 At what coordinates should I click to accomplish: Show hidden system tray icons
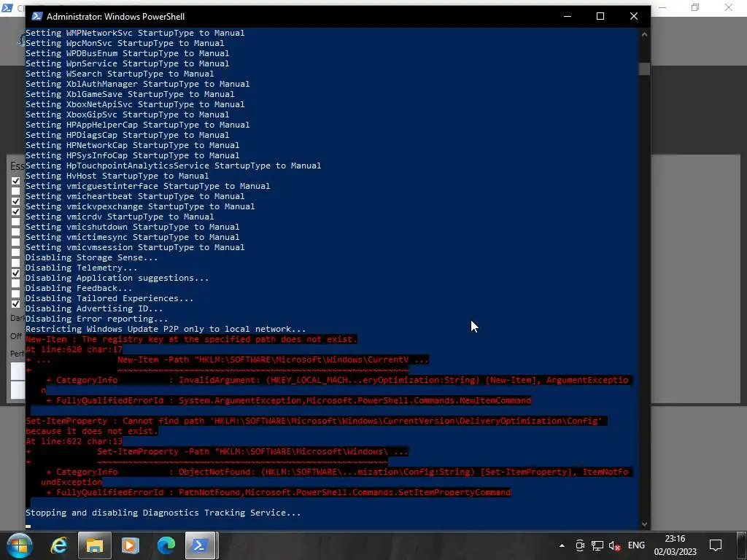pyautogui.click(x=562, y=545)
